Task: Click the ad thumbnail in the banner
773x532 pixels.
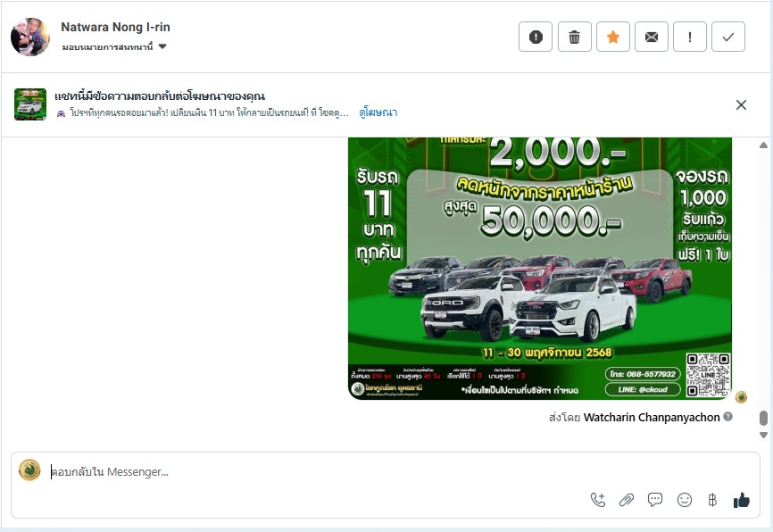Action: 30,104
